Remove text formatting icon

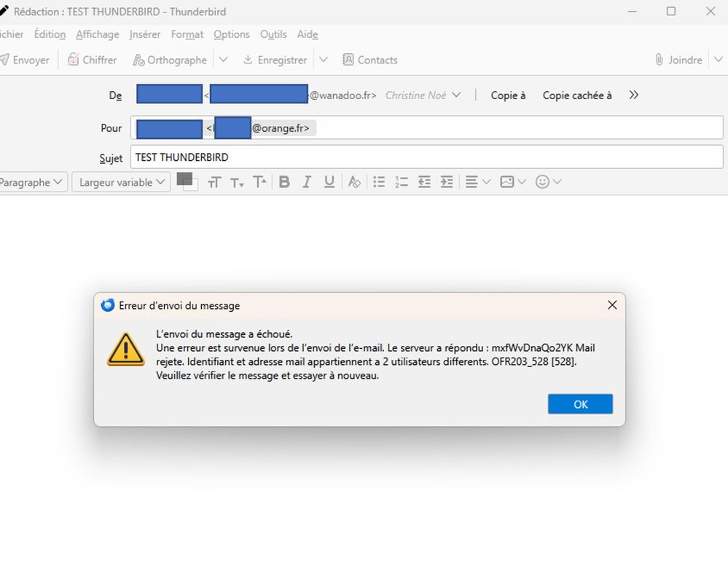354,182
